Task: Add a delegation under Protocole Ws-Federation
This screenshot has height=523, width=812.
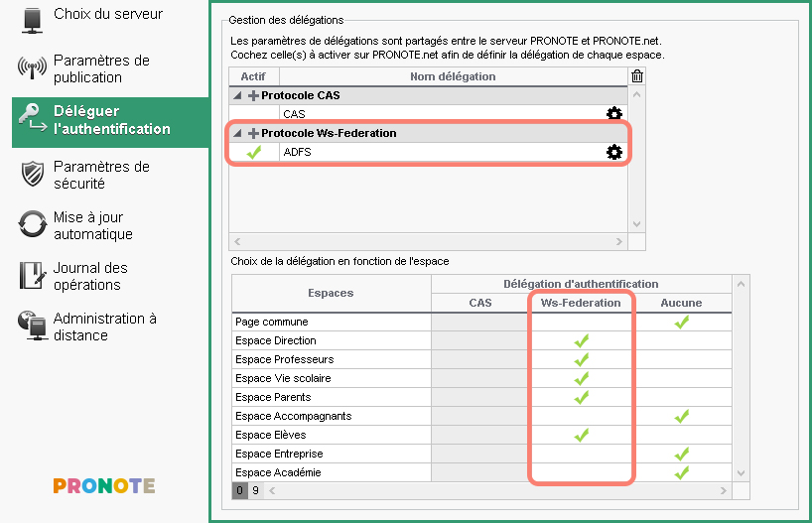Action: click(253, 134)
